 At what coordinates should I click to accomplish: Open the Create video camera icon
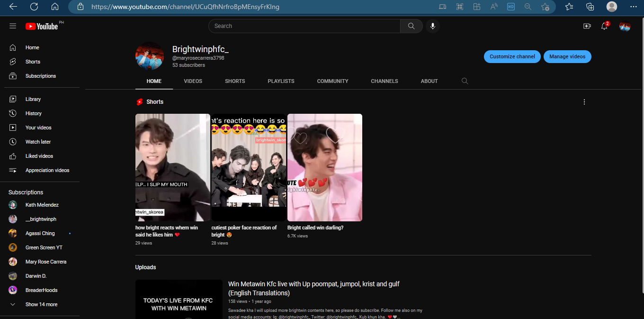pyautogui.click(x=587, y=26)
